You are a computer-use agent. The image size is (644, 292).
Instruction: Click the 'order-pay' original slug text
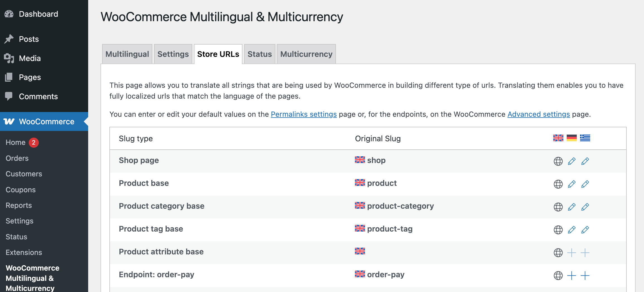(386, 274)
